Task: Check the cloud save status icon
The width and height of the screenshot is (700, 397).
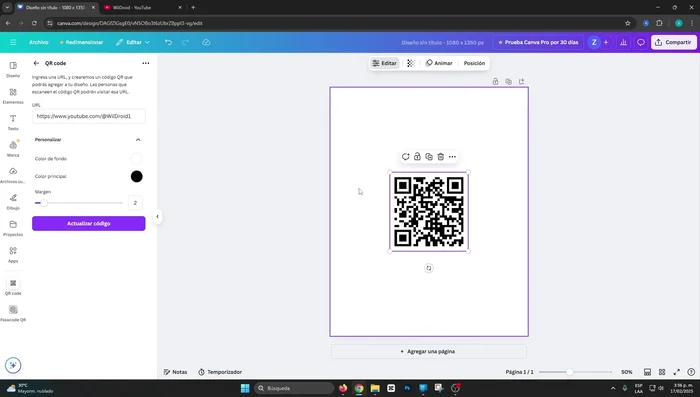Action: pyautogui.click(x=206, y=42)
